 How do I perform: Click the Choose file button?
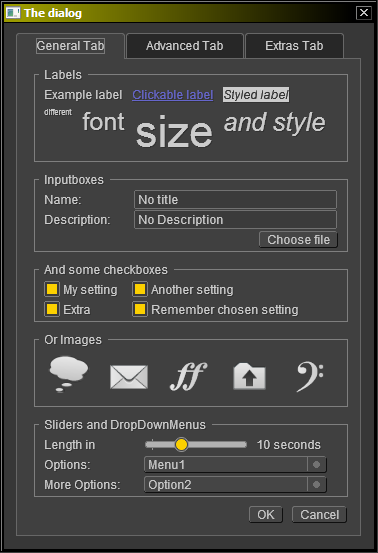pos(298,240)
